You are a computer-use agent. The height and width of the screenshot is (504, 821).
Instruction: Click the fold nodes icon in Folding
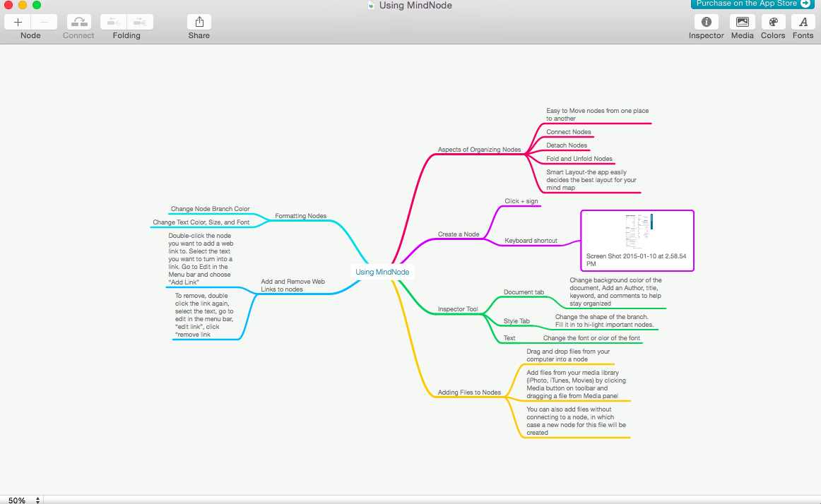(x=114, y=22)
